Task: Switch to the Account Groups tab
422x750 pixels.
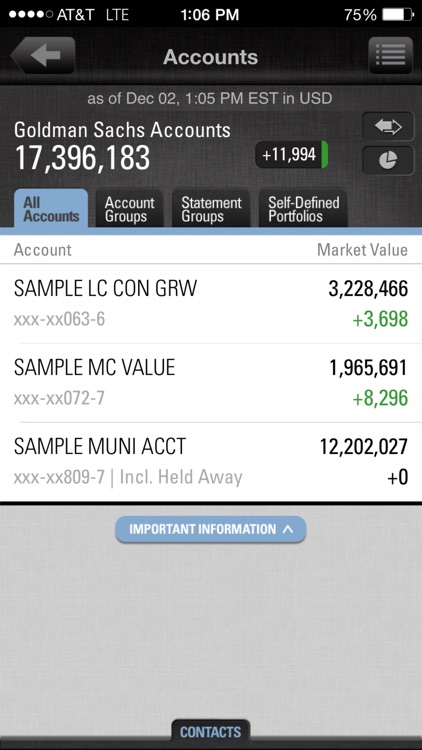Action: pos(130,209)
